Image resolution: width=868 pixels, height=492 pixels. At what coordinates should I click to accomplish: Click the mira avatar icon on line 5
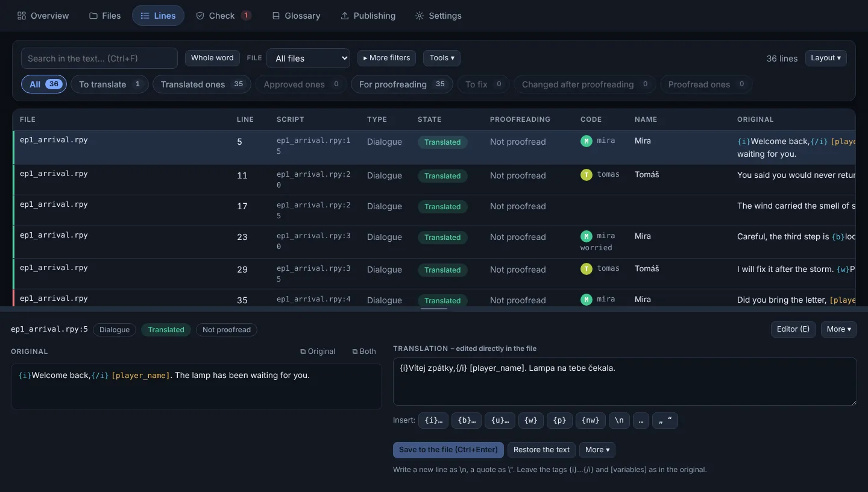tap(586, 141)
